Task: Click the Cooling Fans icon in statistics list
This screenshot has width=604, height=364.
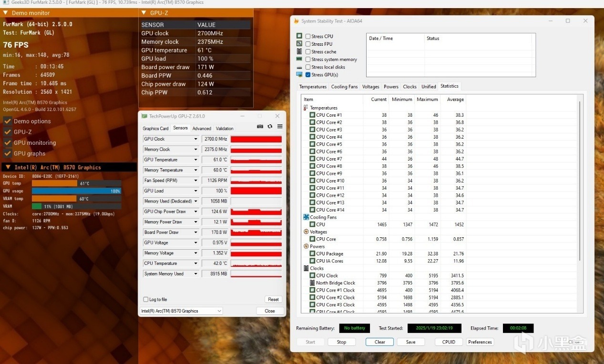Action: [x=306, y=217]
